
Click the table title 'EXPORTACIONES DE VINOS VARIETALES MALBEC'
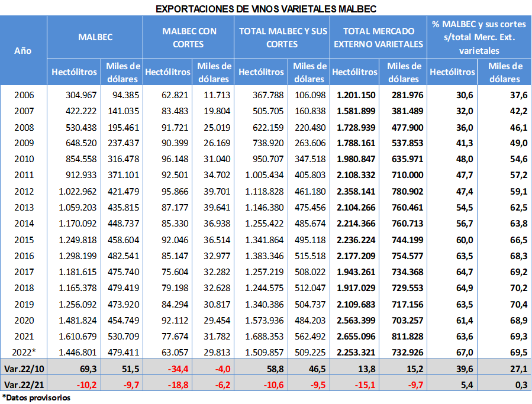(266, 8)
